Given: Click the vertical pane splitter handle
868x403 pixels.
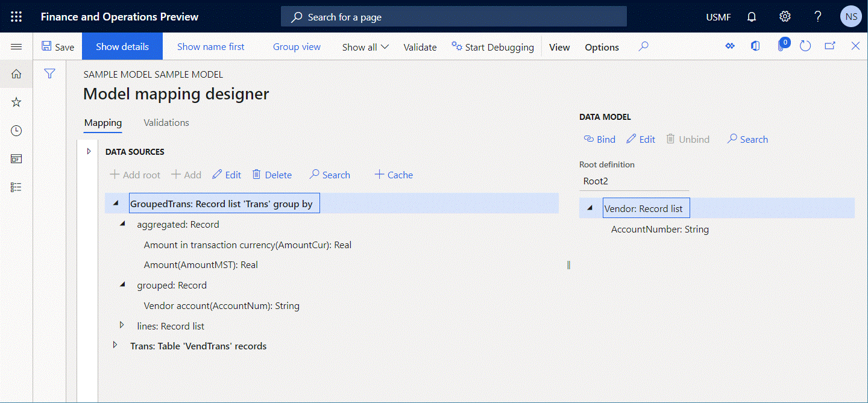Looking at the screenshot, I should point(568,265).
